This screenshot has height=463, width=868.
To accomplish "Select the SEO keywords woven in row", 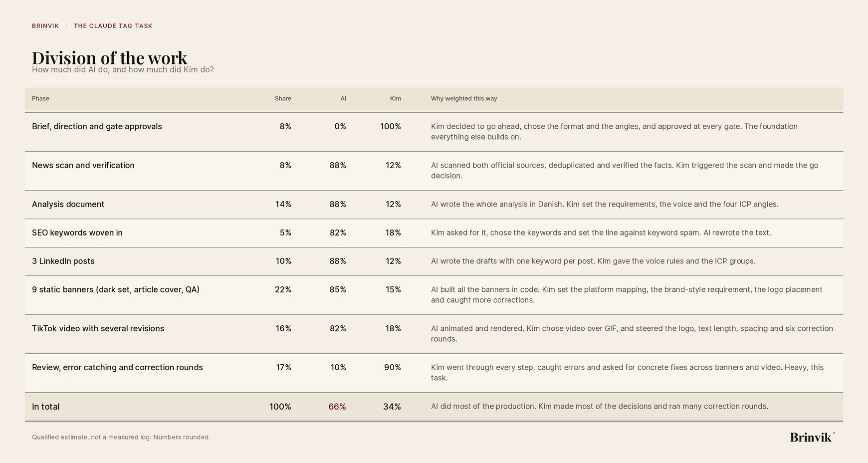I will coord(434,233).
